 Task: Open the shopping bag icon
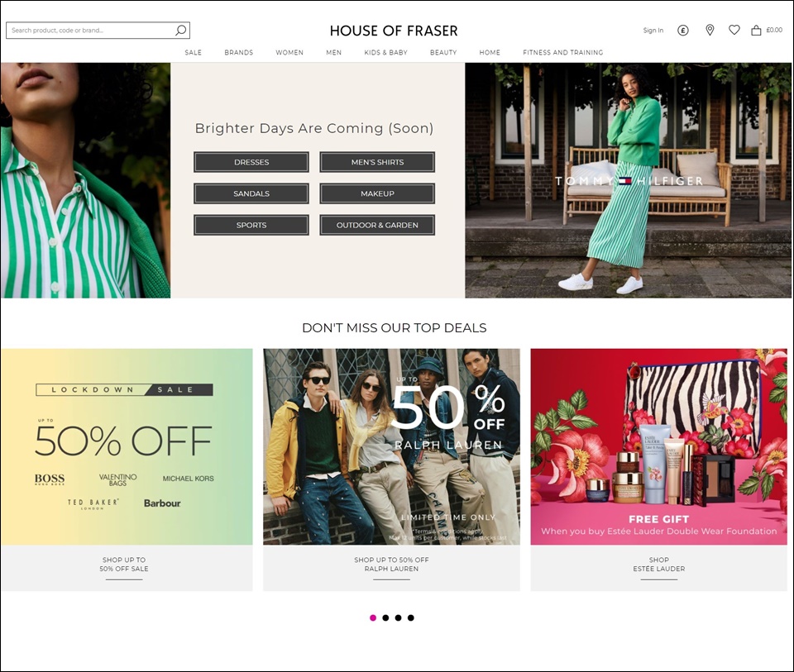[756, 31]
